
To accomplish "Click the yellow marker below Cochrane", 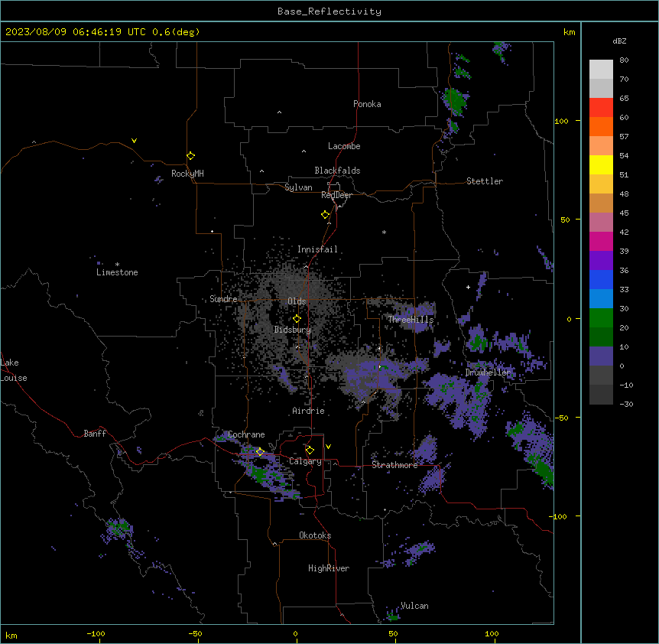I will pyautogui.click(x=260, y=452).
